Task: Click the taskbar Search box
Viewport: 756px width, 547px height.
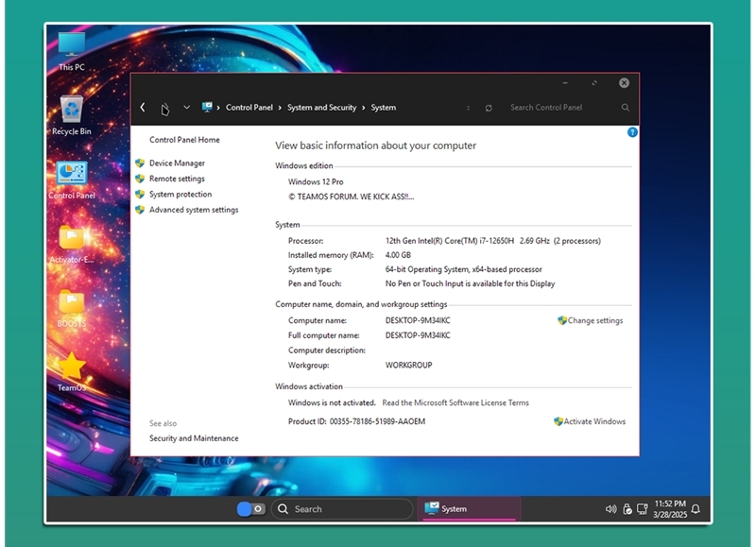Action: click(x=342, y=509)
